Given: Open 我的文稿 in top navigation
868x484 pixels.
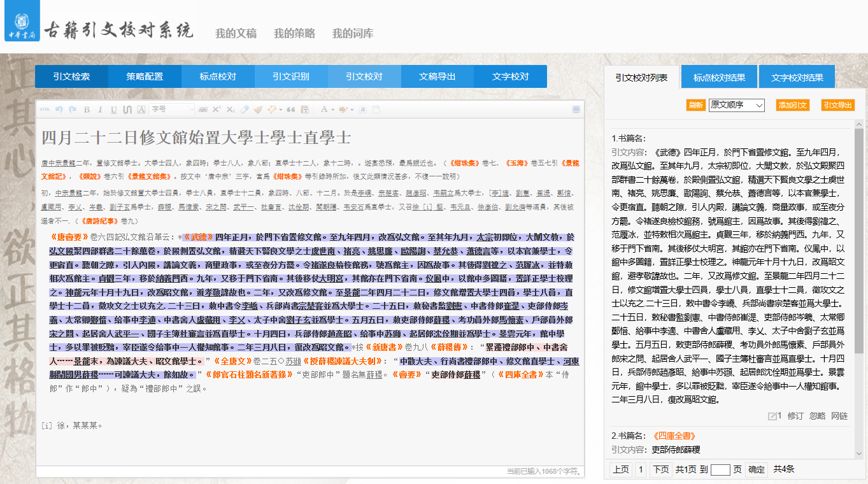Looking at the screenshot, I should (236, 34).
